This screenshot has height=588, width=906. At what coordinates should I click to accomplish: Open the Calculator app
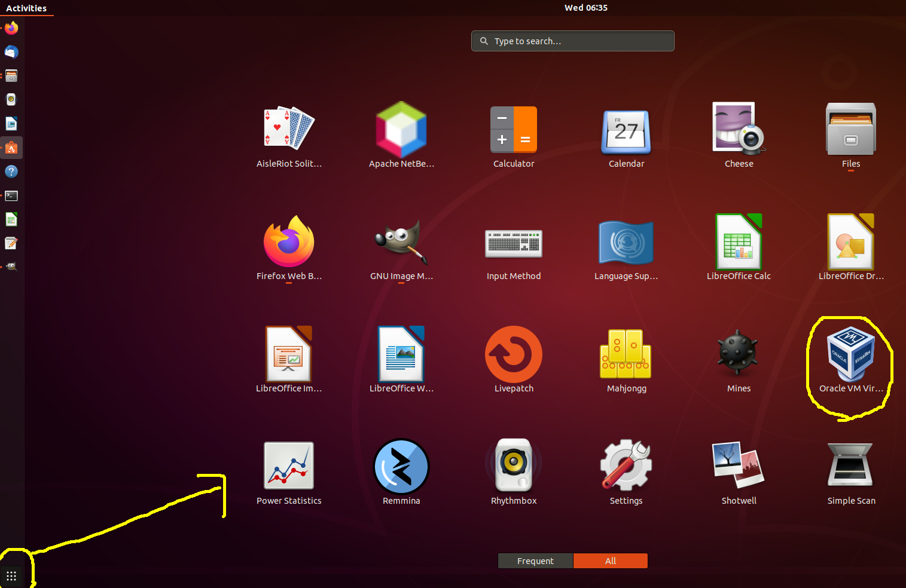(x=514, y=137)
